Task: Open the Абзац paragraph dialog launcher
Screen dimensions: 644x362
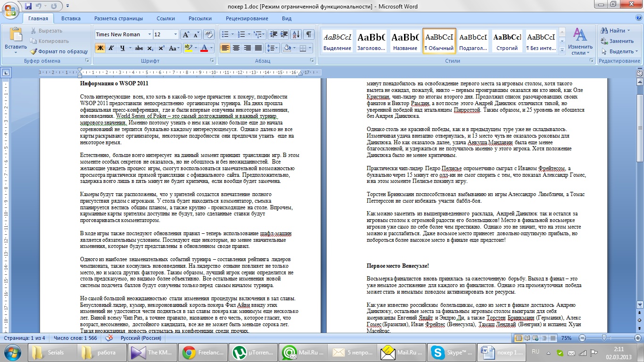Action: (313, 61)
